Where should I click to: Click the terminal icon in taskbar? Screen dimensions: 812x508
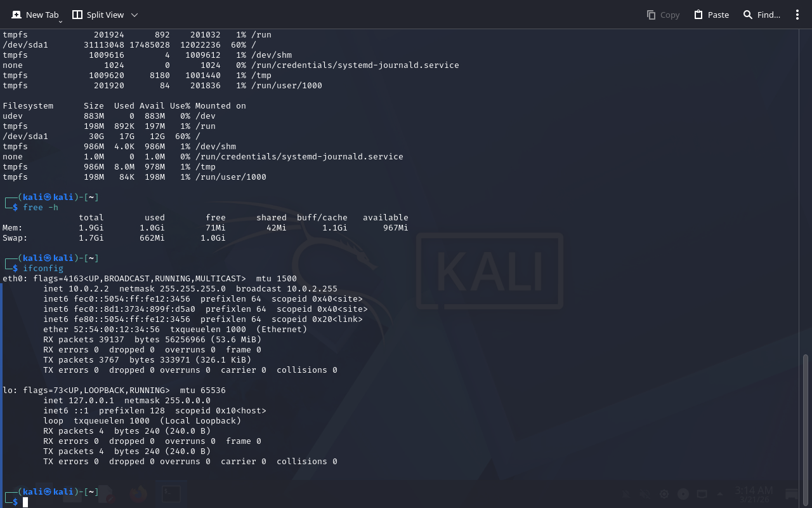pos(171,494)
